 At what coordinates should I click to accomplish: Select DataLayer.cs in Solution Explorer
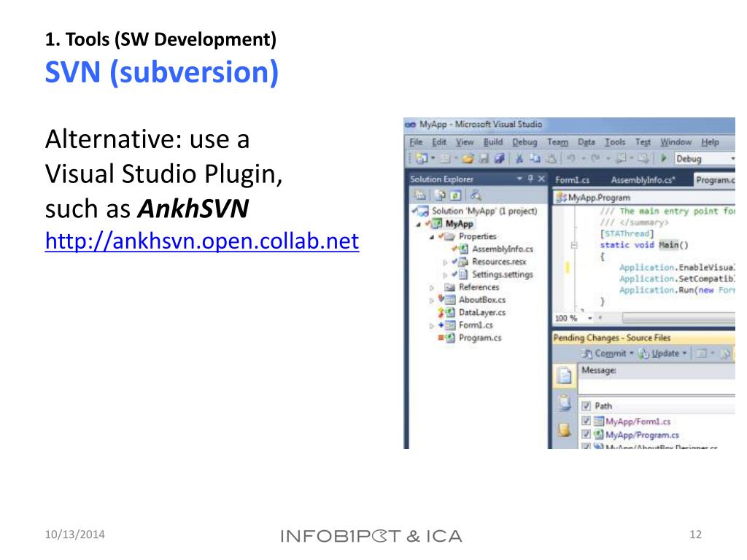(482, 312)
